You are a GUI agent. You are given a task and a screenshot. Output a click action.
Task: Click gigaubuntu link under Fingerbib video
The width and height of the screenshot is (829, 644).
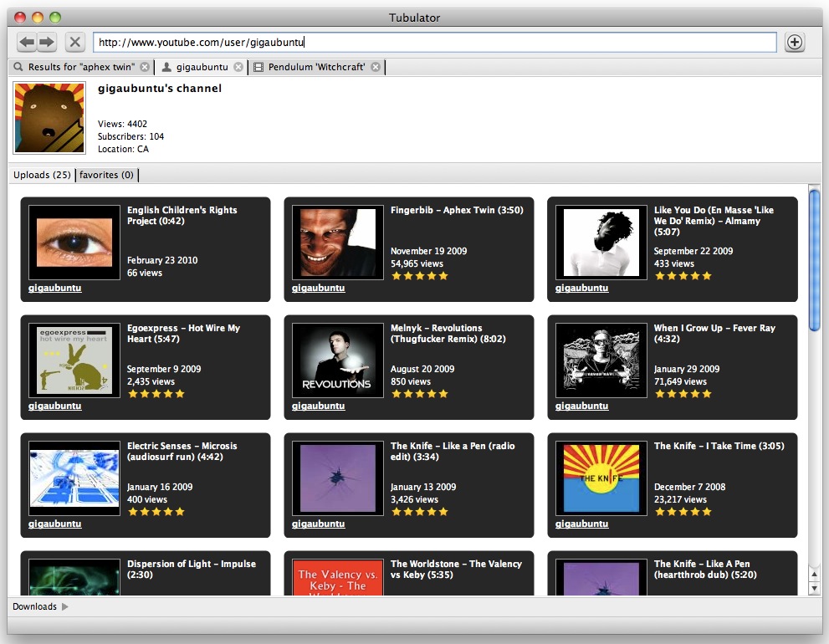click(318, 289)
